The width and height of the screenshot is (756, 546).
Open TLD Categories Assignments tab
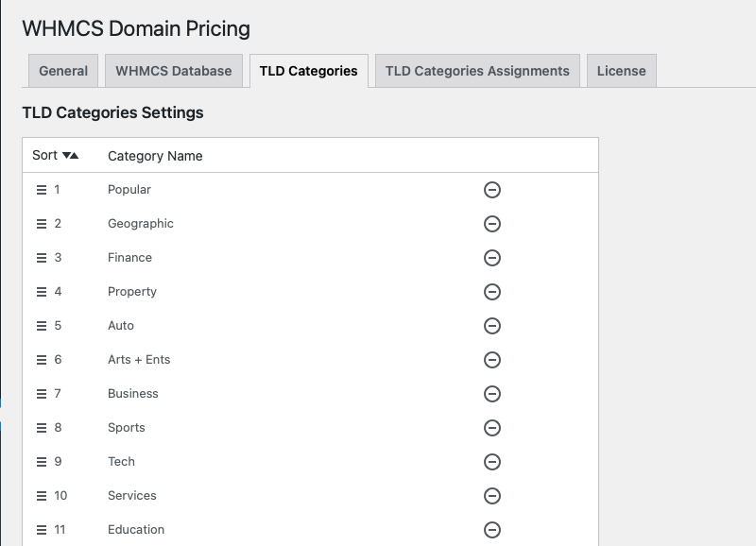coord(477,71)
